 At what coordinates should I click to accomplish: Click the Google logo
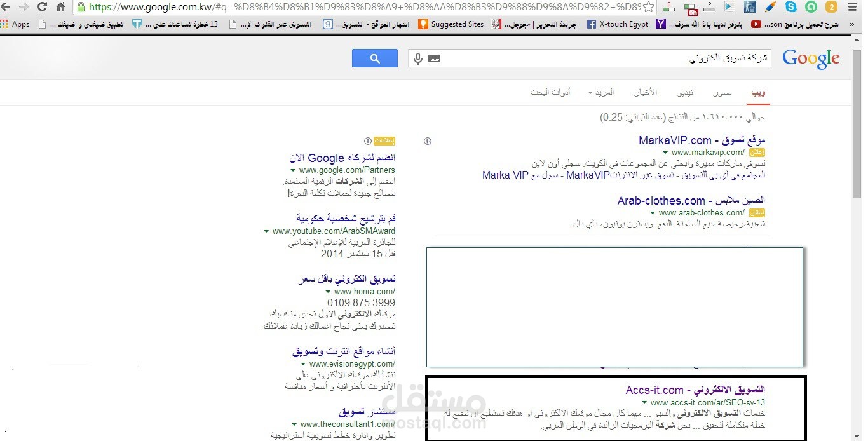[x=811, y=58]
